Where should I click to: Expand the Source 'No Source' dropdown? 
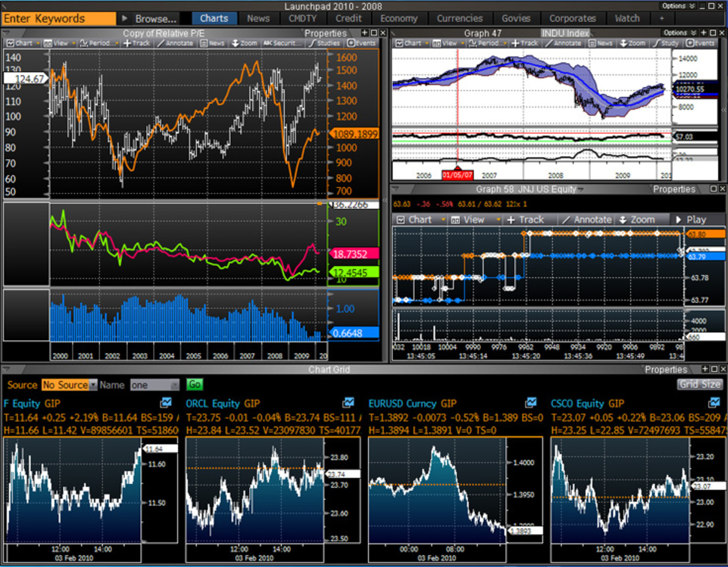[x=93, y=385]
